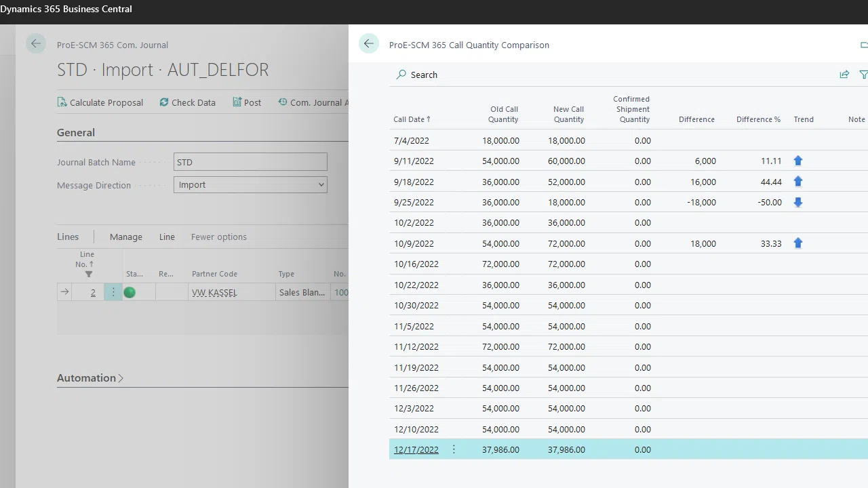
Task: Open Line menu in Lines section
Action: click(167, 237)
